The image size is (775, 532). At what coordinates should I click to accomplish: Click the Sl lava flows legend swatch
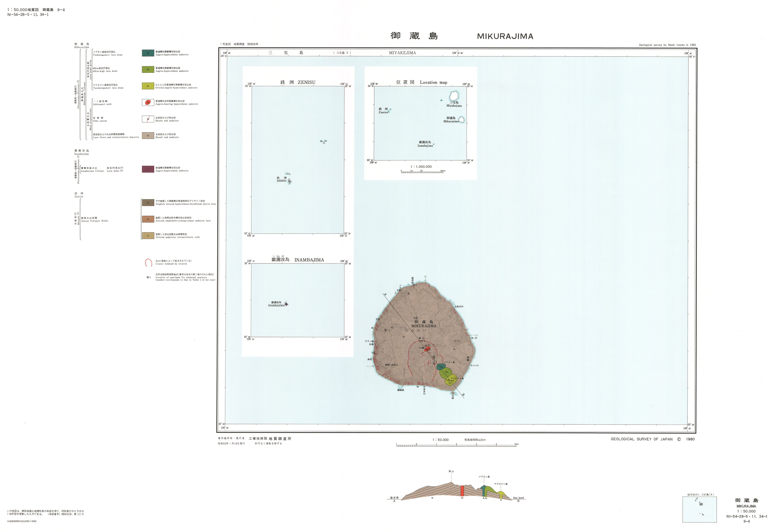click(148, 135)
